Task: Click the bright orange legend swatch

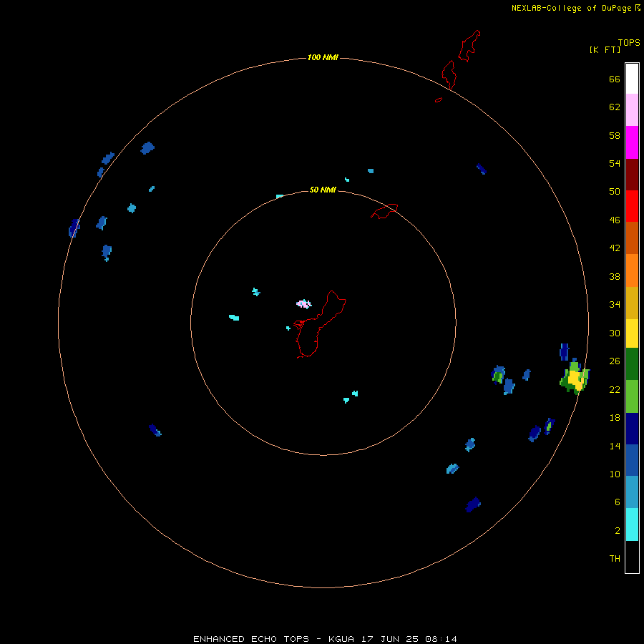Action: click(x=632, y=270)
